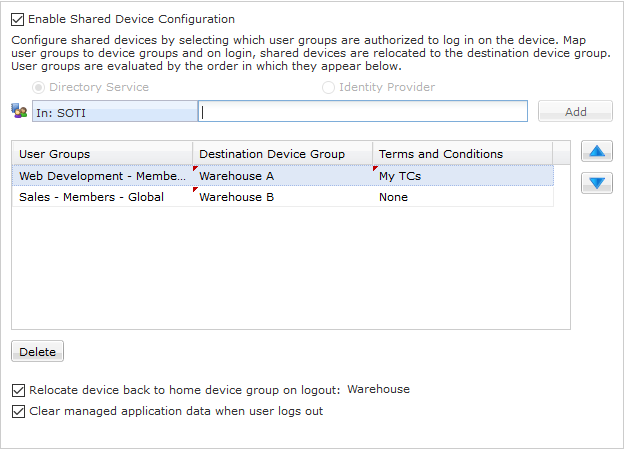This screenshot has width=625, height=450.
Task: Sort by User Groups column header
Action: (102, 154)
